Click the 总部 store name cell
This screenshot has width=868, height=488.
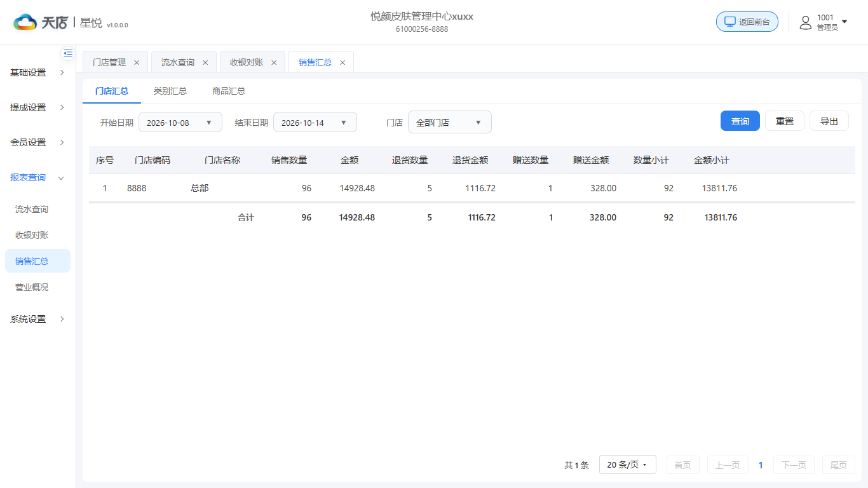(200, 188)
